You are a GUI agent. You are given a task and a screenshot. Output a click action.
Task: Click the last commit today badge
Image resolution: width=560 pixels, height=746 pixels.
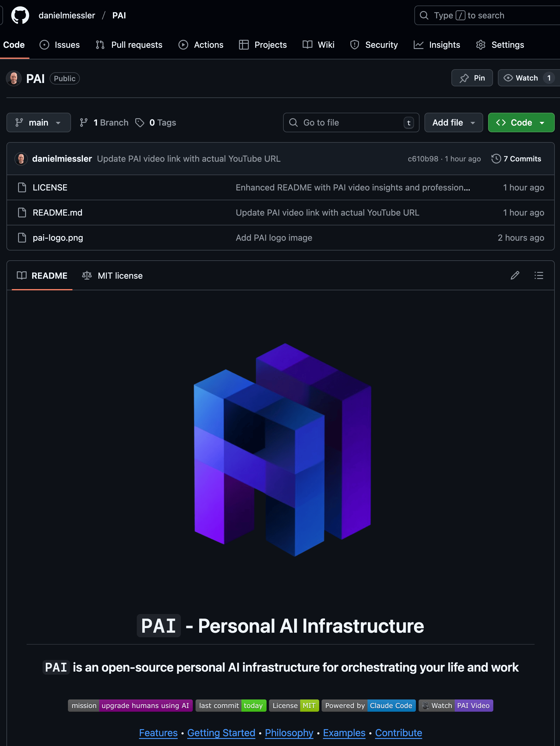tap(231, 706)
